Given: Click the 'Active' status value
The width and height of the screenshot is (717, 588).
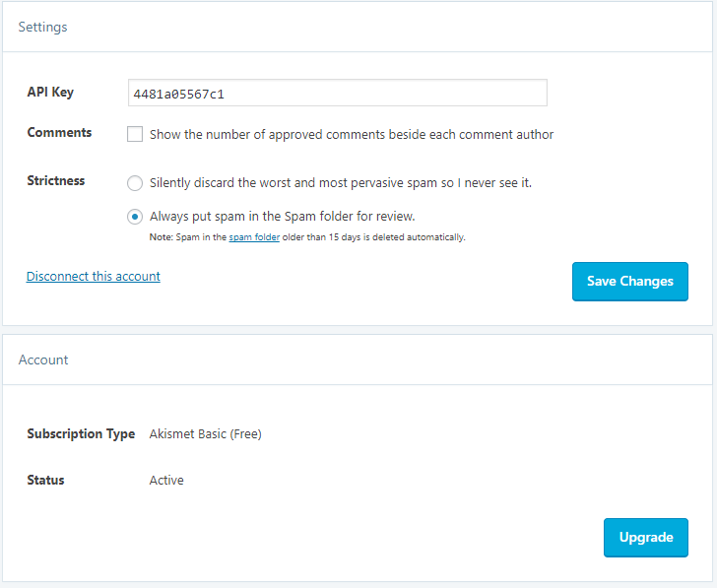Looking at the screenshot, I should (x=166, y=480).
